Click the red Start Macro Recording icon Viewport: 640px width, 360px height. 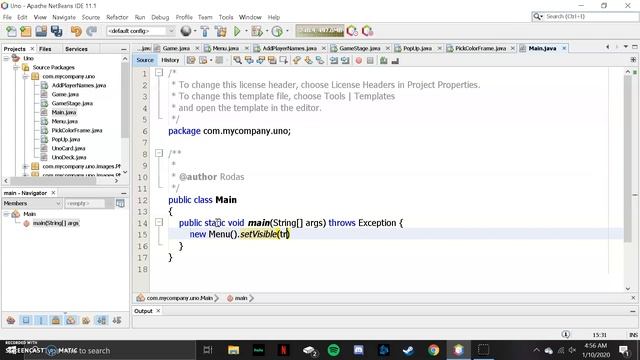click(358, 60)
